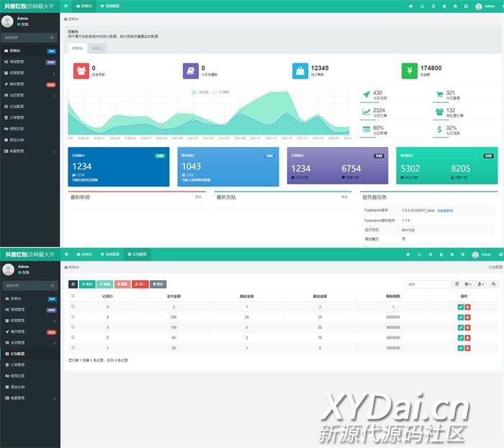Click the red delete icon for record ID 1
Image resolution: width=504 pixels, height=448 pixels.
467,348
